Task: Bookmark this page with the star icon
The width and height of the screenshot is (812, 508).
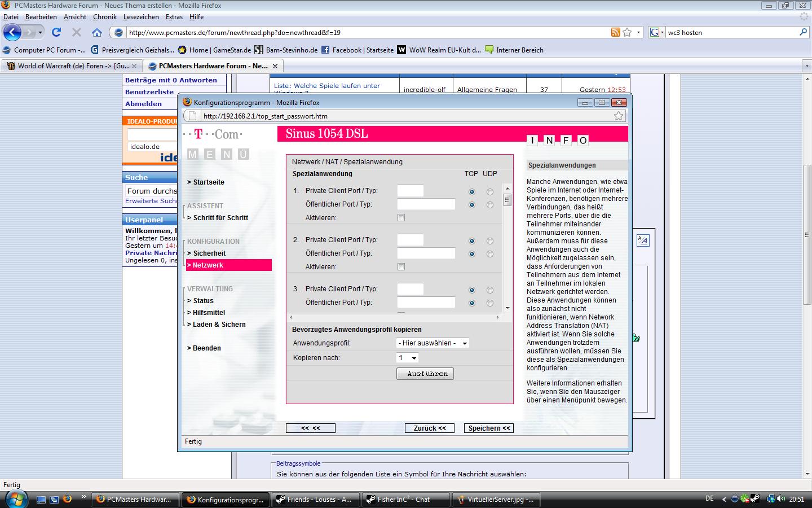Action: click(x=627, y=32)
